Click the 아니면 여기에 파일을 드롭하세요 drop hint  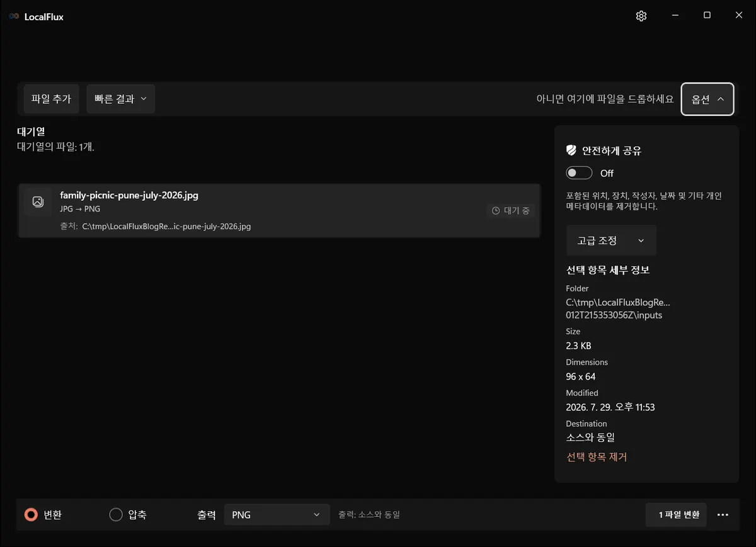coord(605,99)
